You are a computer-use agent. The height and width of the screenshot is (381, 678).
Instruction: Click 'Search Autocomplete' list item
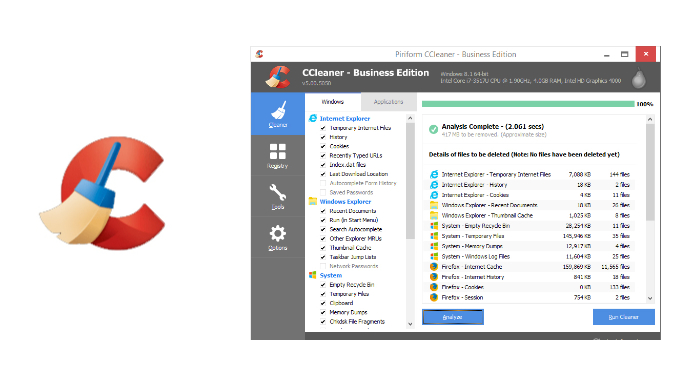click(x=356, y=229)
